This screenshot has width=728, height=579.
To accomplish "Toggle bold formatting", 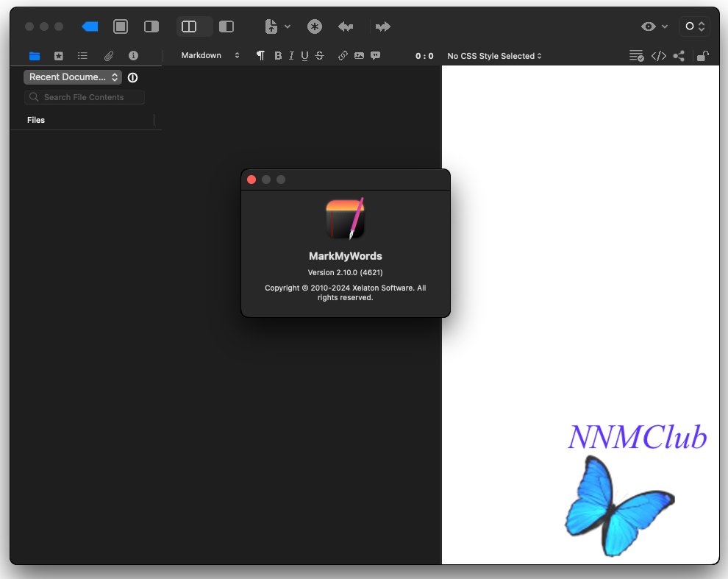I will 278,56.
